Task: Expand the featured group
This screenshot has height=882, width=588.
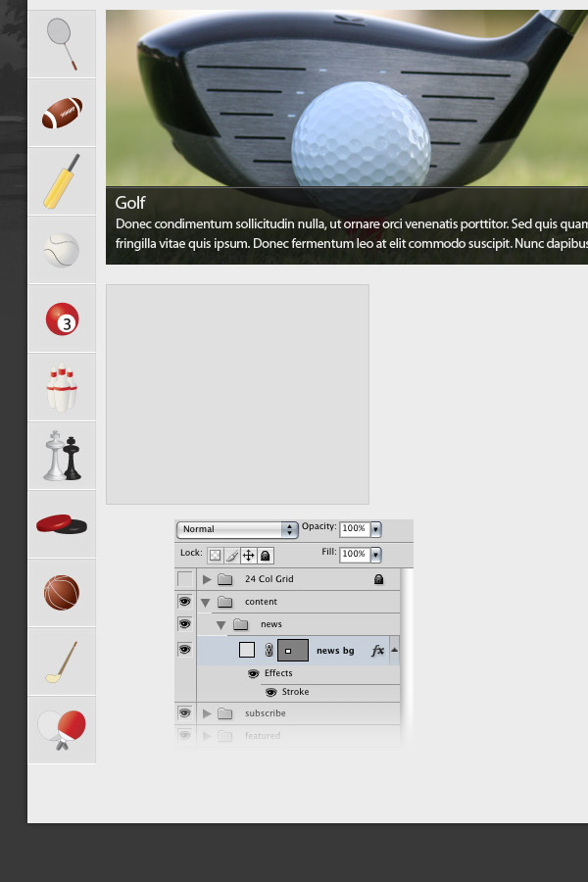Action: coord(207,735)
